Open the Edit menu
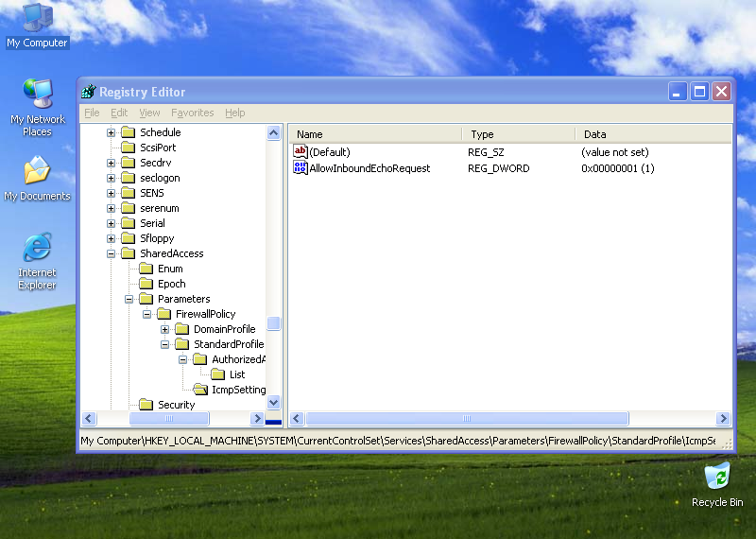The width and height of the screenshot is (756, 539). (x=119, y=113)
